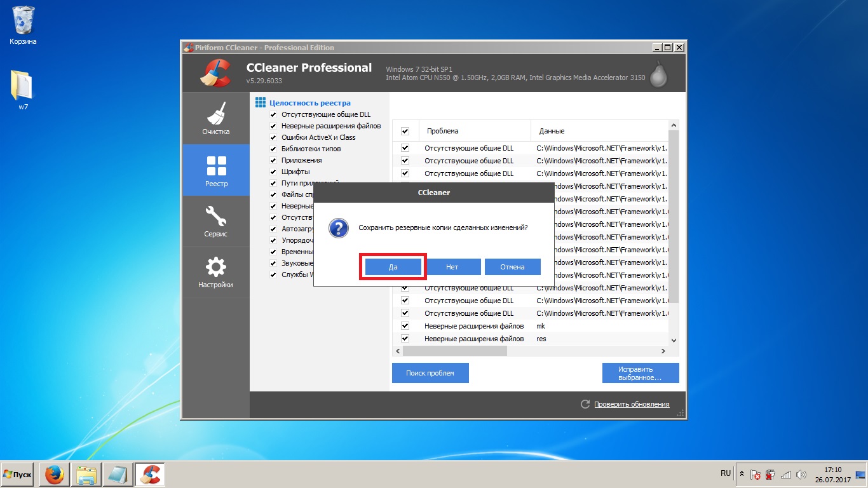Click the volume speaker tray icon
The width and height of the screenshot is (868, 488).
pyautogui.click(x=801, y=474)
